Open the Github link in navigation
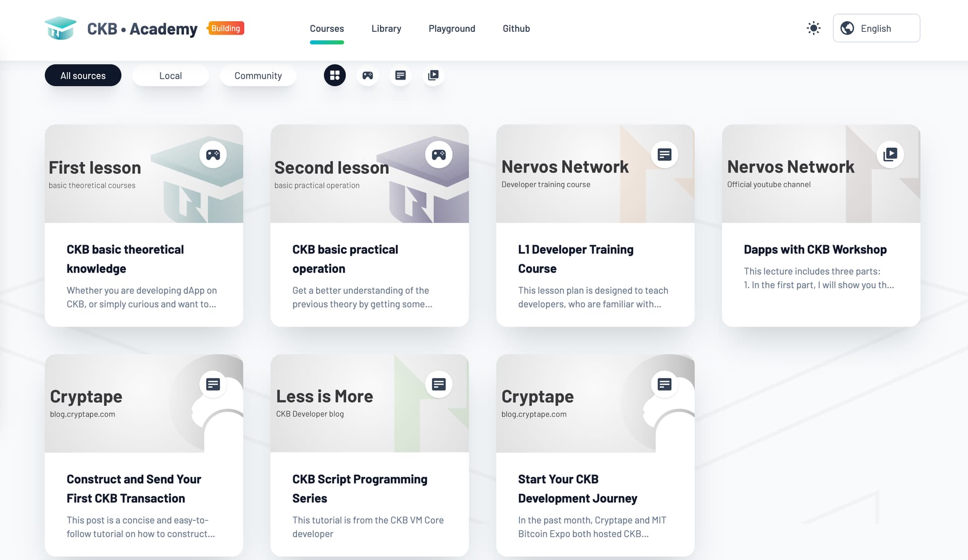Image resolution: width=968 pixels, height=560 pixels. [x=516, y=29]
